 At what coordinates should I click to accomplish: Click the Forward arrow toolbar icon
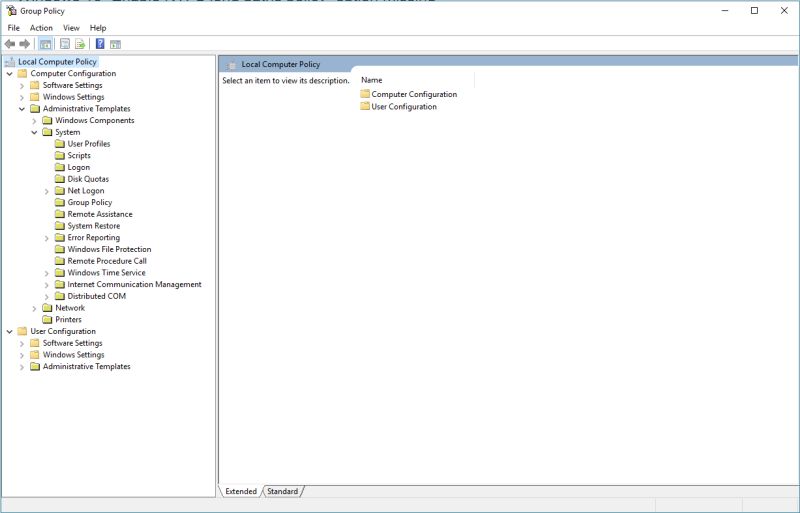[x=24, y=44]
